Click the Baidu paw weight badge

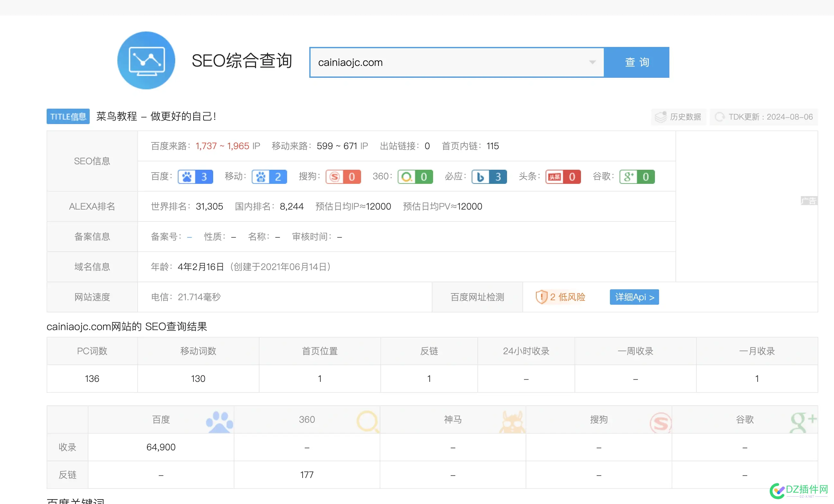pyautogui.click(x=195, y=177)
